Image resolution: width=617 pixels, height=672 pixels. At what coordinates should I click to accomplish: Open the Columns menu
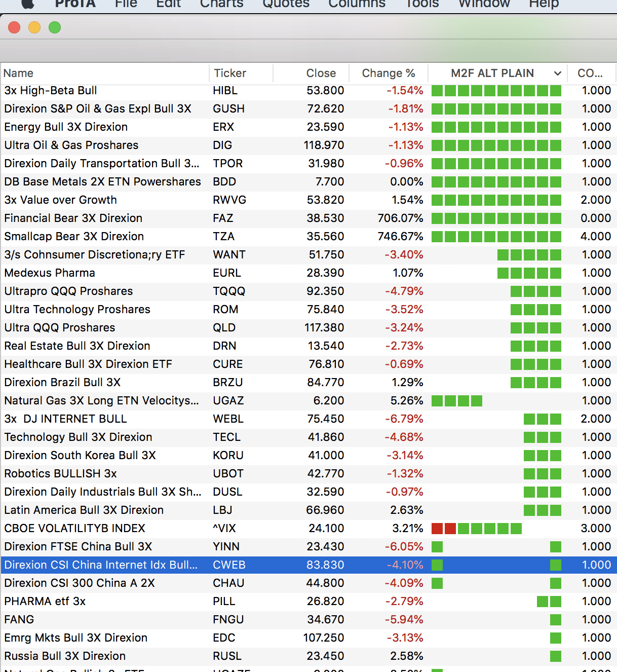pos(357,4)
